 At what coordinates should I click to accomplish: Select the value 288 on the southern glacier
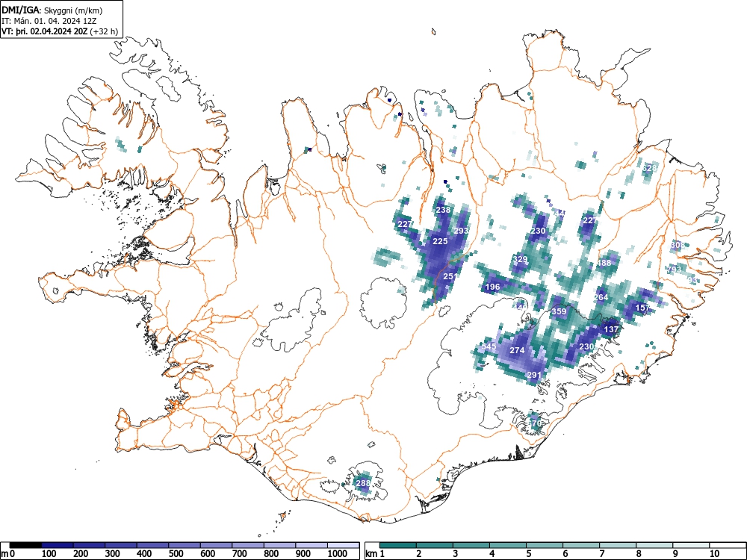[363, 483]
